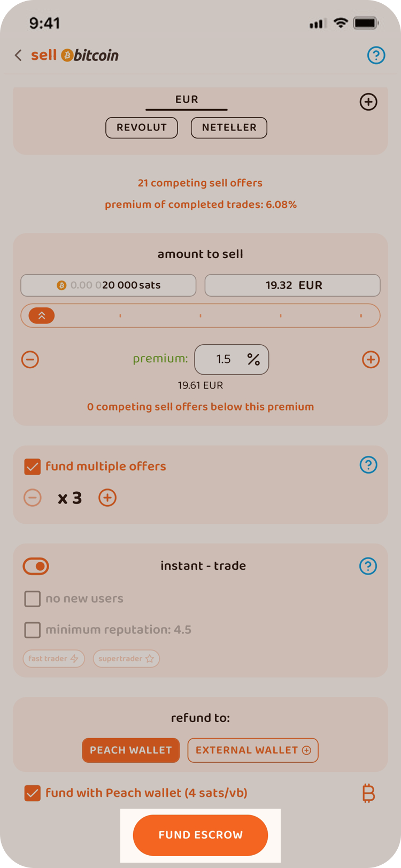The width and height of the screenshot is (401, 868).
Task: Toggle the instant-trade switch
Action: pyautogui.click(x=36, y=566)
